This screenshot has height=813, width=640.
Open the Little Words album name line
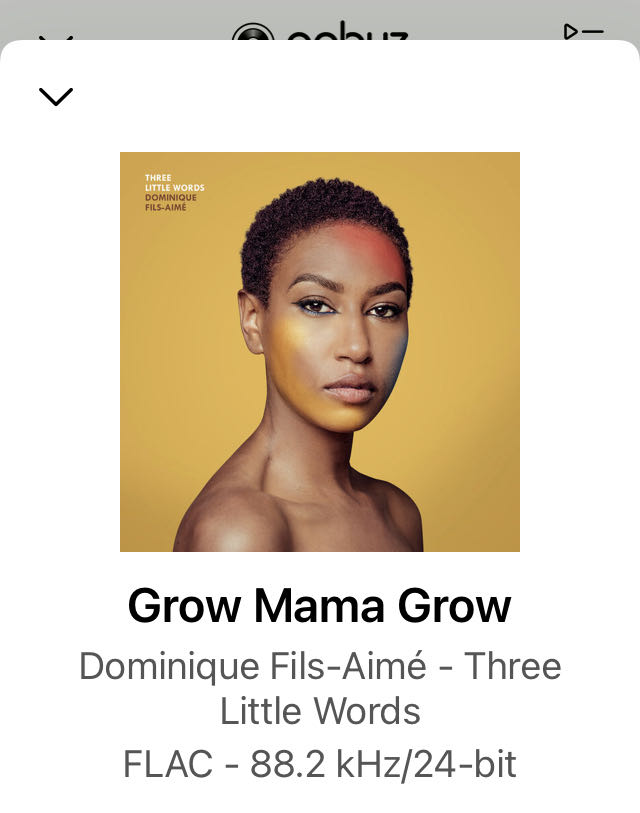pyautogui.click(x=320, y=711)
